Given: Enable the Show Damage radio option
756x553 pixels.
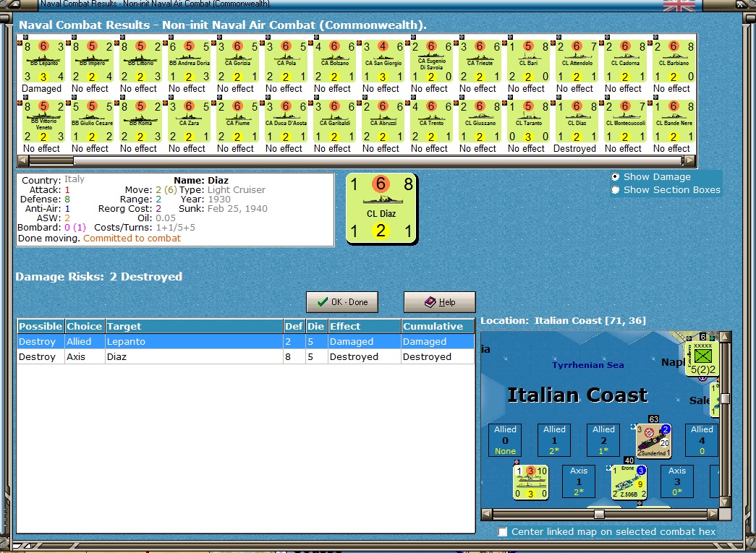Looking at the screenshot, I should [x=616, y=177].
